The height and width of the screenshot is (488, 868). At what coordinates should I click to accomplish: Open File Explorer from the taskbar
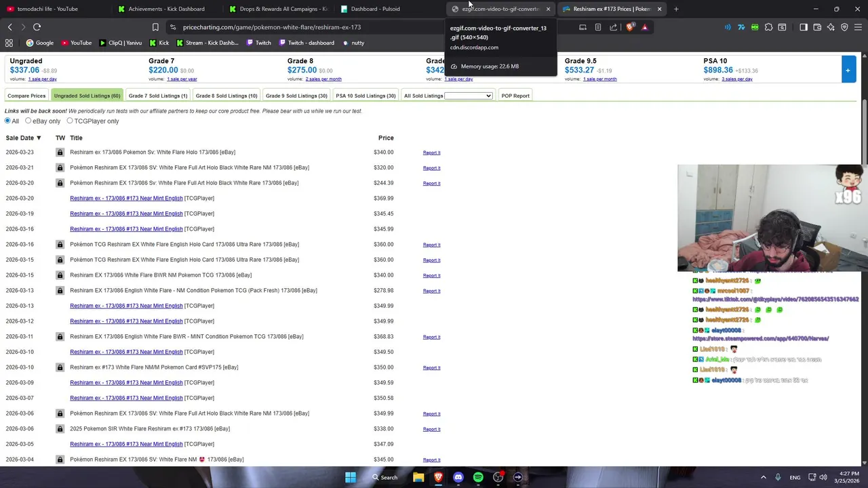(418, 477)
